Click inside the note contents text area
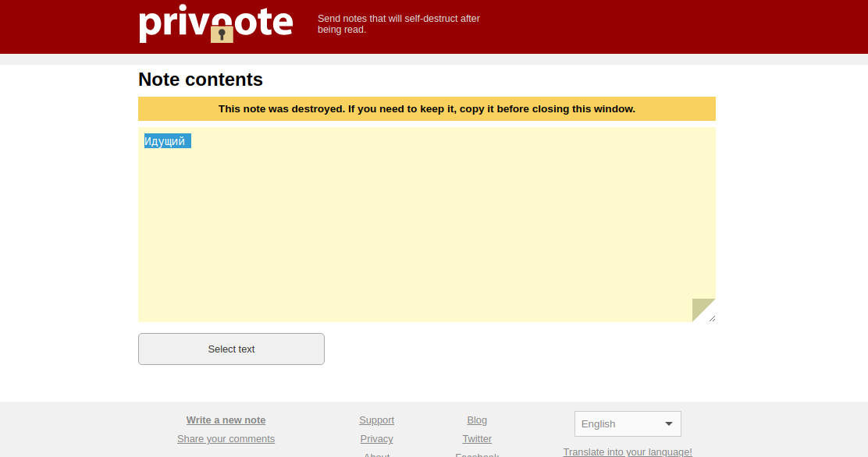This screenshot has width=868, height=457. [x=427, y=225]
